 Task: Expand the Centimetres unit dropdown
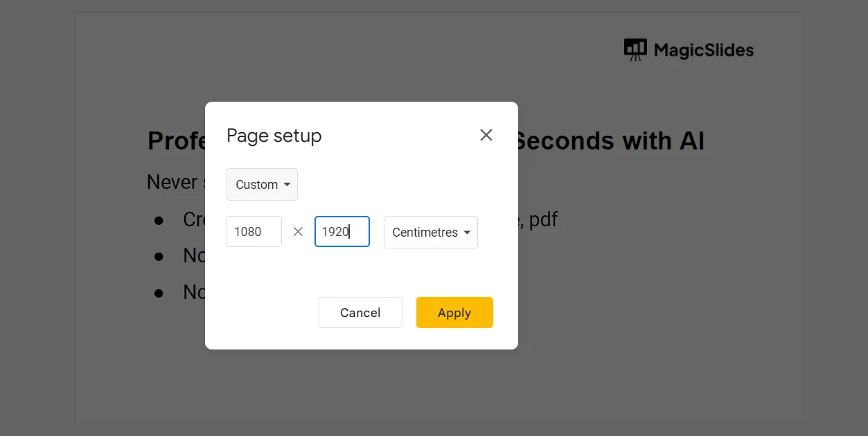click(x=430, y=233)
